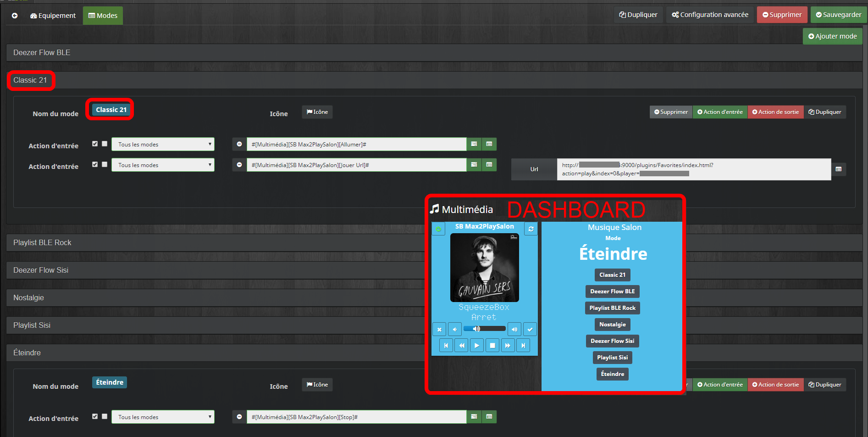Screen dimensions: 868x437
Task: Click the checkmark button in the dashboard player
Action: point(530,329)
